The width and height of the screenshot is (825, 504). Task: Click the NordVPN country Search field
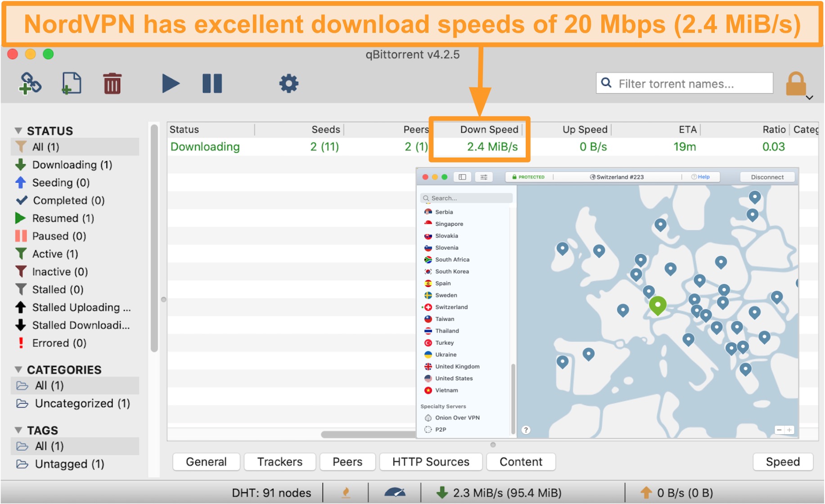(x=466, y=198)
